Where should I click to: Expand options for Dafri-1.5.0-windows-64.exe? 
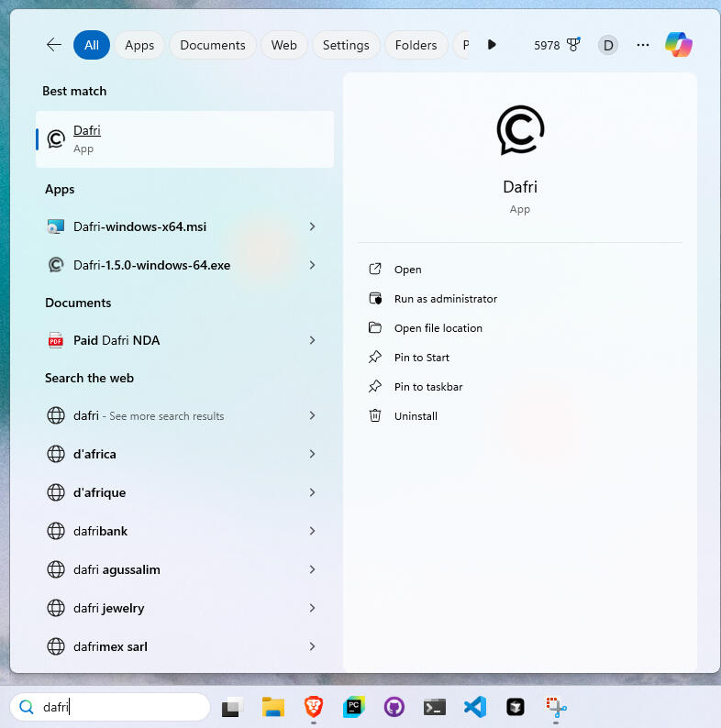tap(312, 265)
